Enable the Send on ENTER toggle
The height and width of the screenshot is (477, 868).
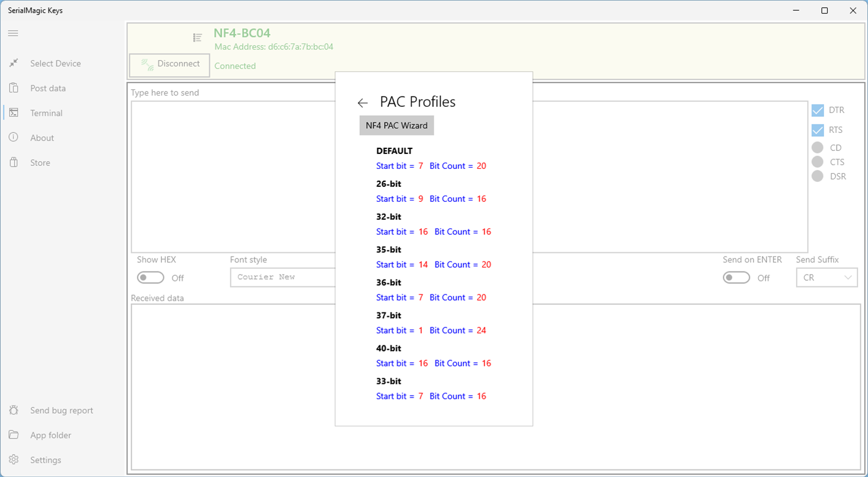736,278
